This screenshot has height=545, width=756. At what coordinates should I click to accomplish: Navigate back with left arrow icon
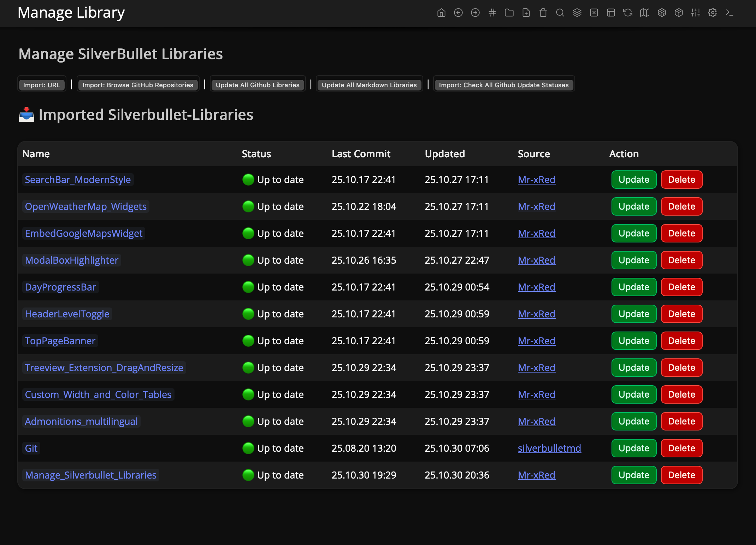pos(458,13)
